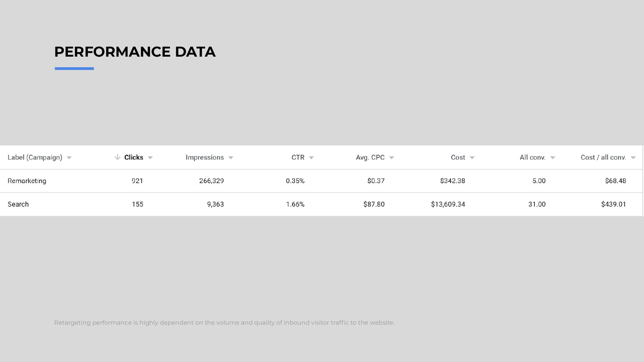Viewport: 644px width, 362px height.
Task: Click the Remarketing impressions value 266,329
Action: pyautogui.click(x=211, y=181)
